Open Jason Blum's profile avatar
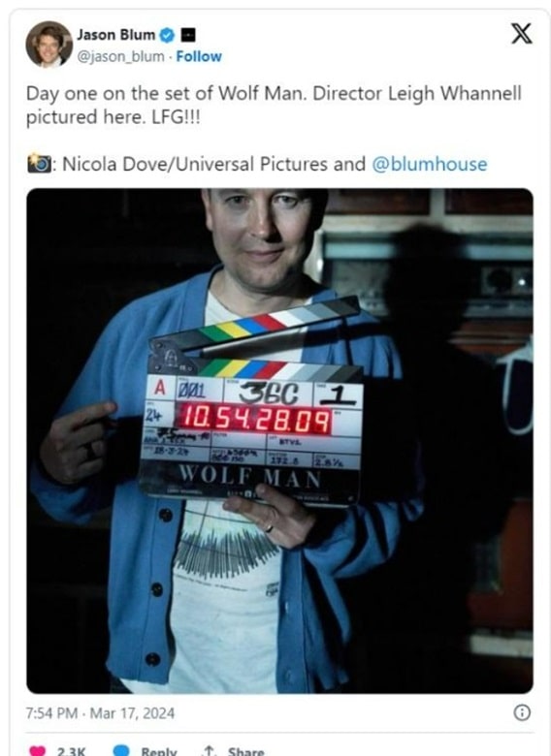This screenshot has height=756, width=551. [49, 45]
